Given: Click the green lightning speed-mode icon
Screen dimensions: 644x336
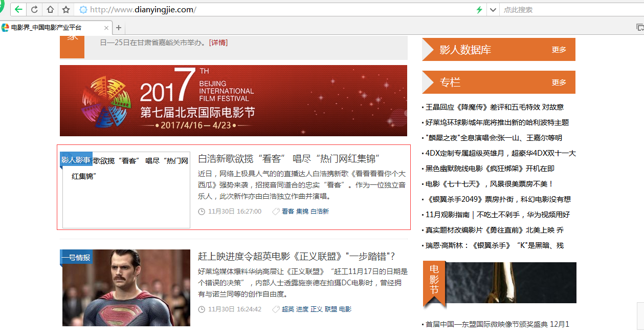Looking at the screenshot, I should click(x=479, y=9).
